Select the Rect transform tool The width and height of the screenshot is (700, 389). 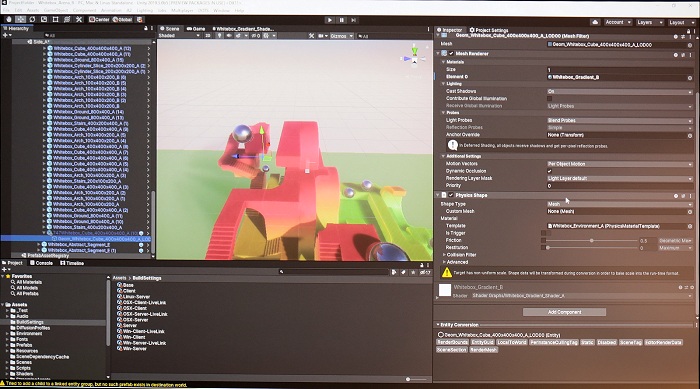(x=55, y=20)
